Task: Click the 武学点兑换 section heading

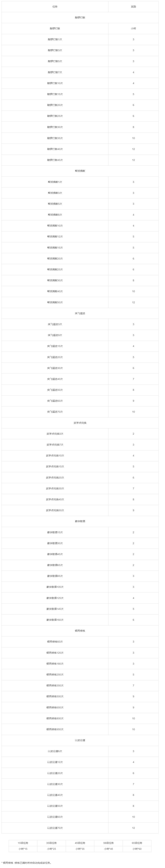Action: (80, 423)
